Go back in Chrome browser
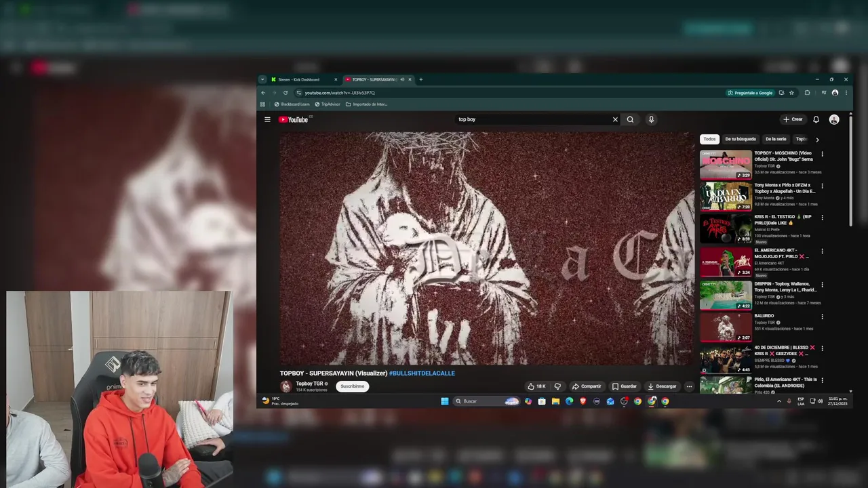 263,93
